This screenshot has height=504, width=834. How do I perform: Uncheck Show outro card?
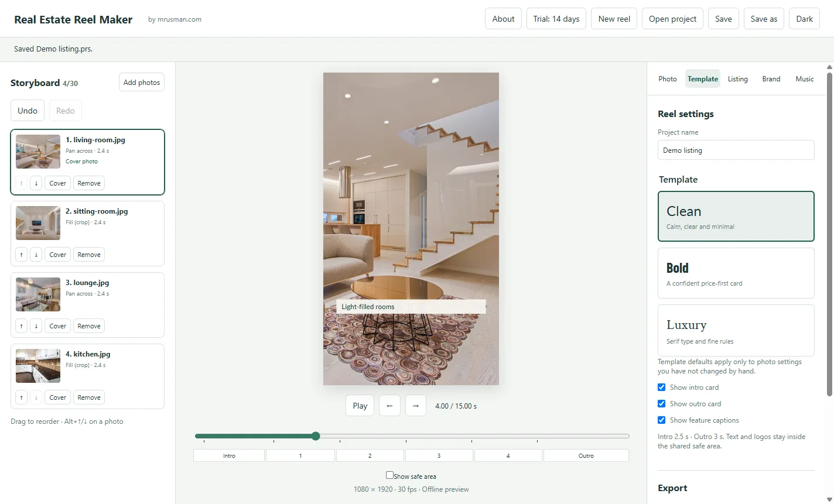pos(662,404)
